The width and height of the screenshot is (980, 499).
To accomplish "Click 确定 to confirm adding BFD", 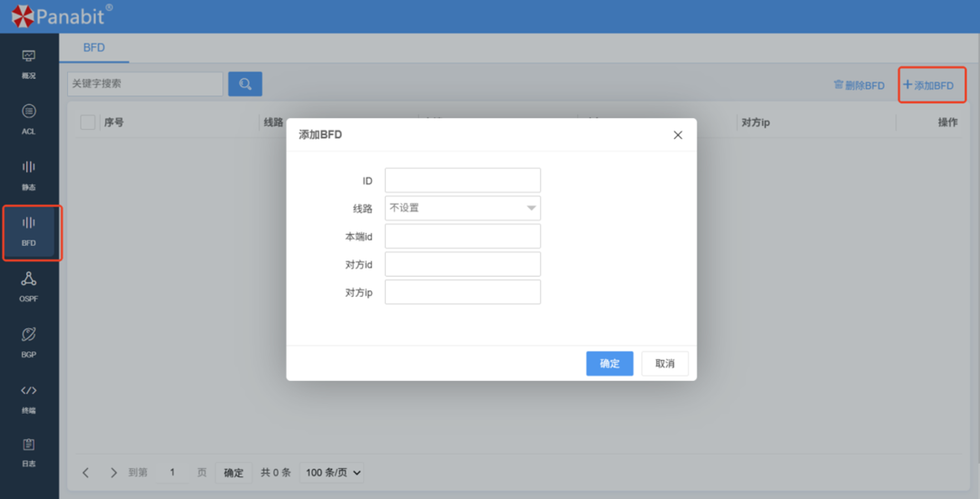I will (x=610, y=364).
